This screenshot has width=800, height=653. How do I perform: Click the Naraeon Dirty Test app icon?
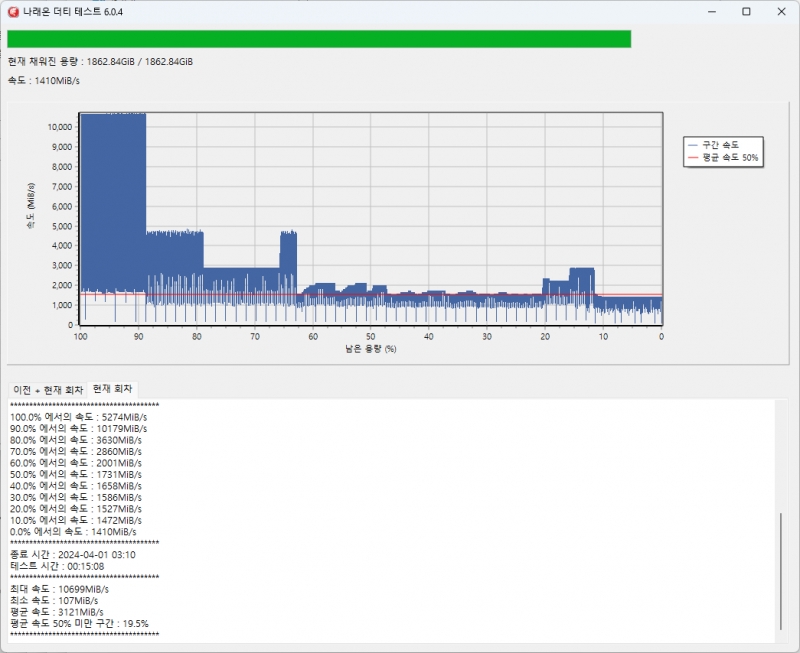(12, 11)
